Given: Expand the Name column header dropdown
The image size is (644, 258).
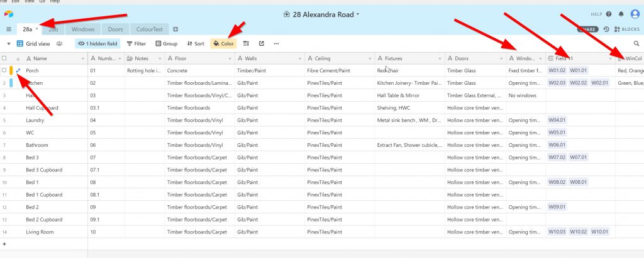Looking at the screenshot, I should (83, 58).
